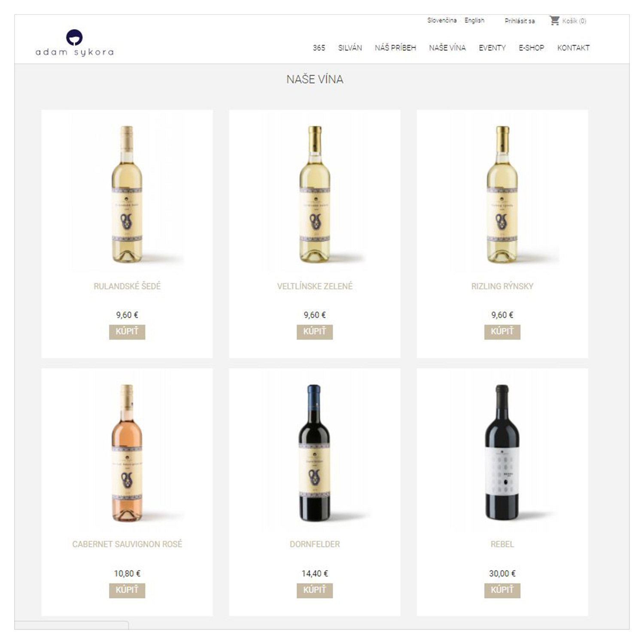Navigate to NÁŠ PRÍBEH page
Viewport: 644px width, 644px height.
pos(395,48)
